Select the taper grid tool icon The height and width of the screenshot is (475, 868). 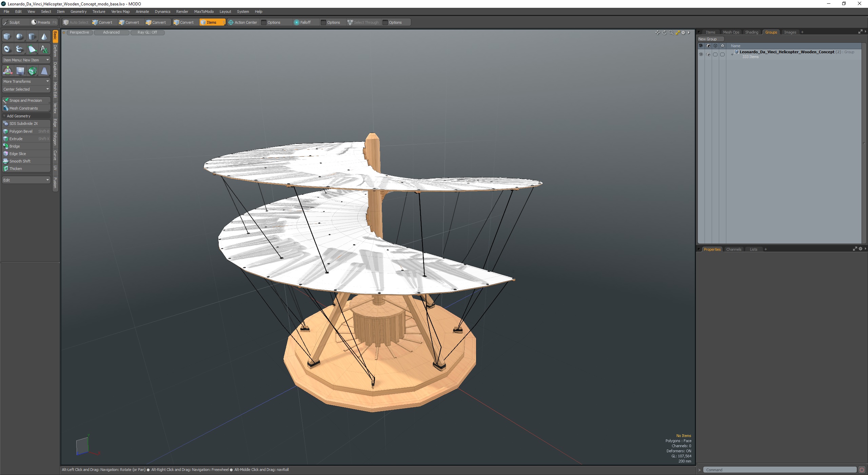click(44, 71)
